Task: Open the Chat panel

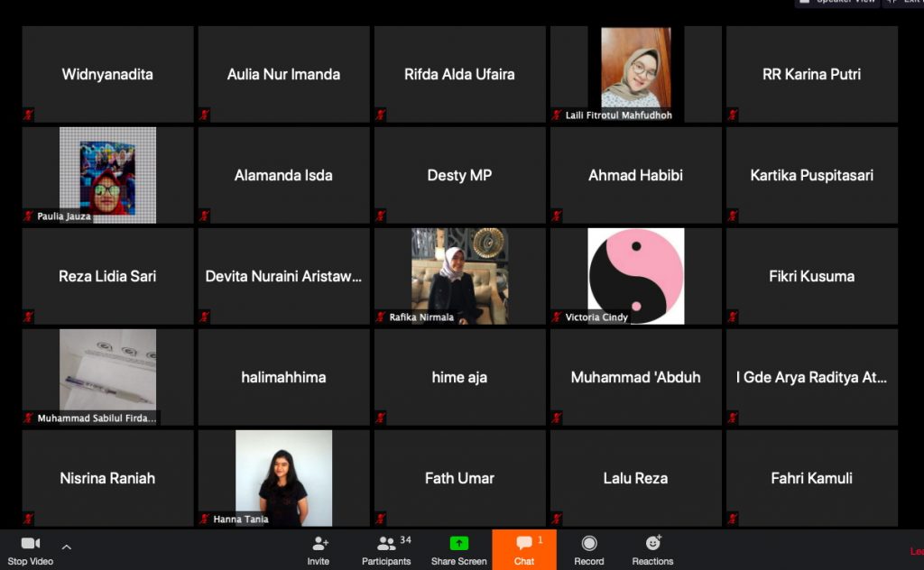Action: [x=523, y=544]
